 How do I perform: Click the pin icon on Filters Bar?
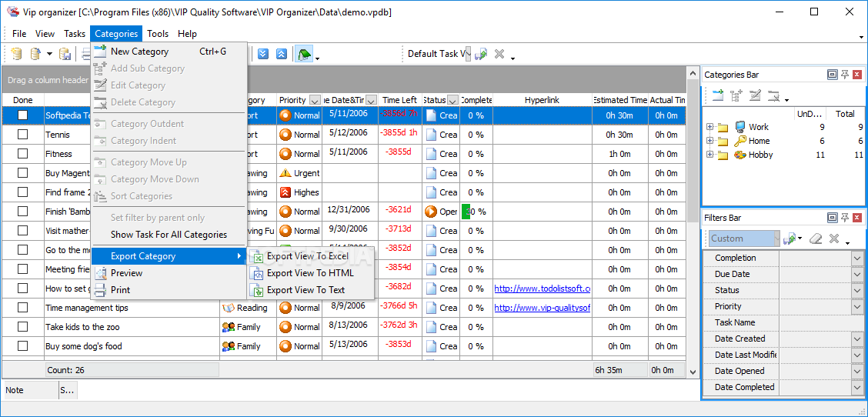click(x=845, y=218)
